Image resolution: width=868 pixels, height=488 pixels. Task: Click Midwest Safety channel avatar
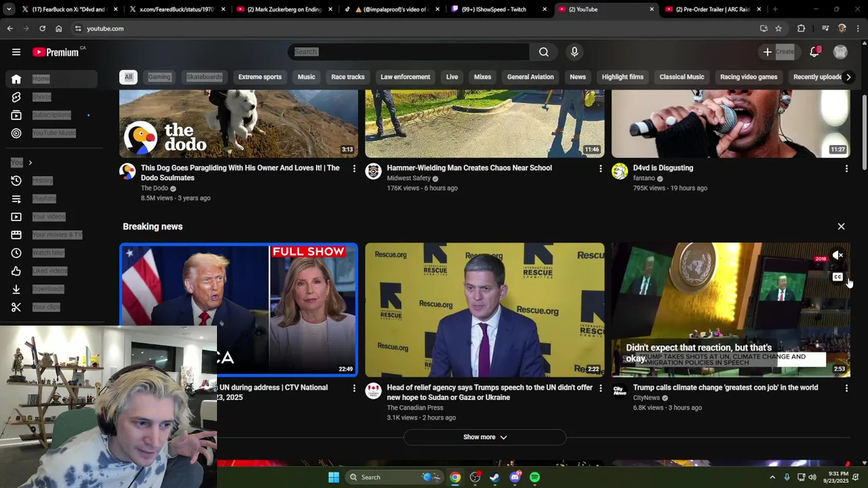coord(374,171)
